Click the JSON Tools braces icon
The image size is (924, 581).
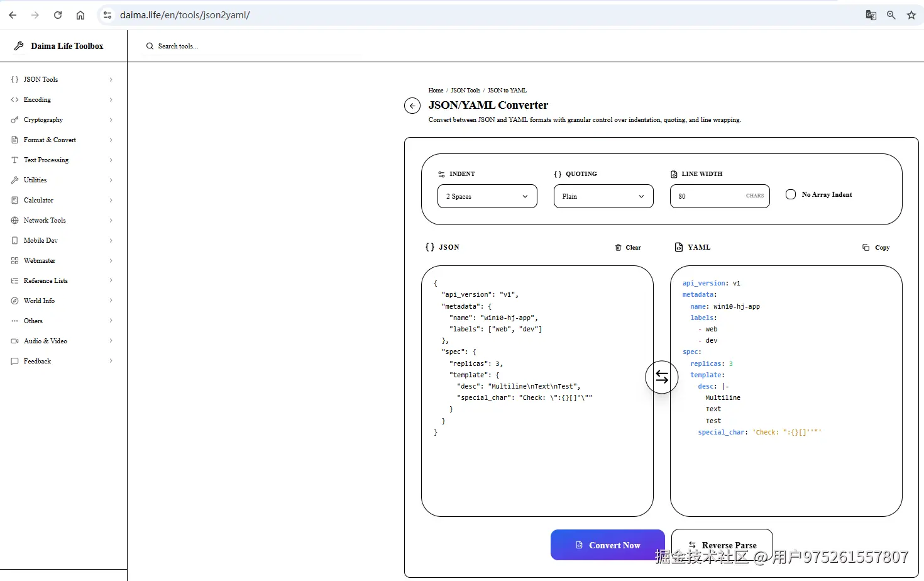pos(14,79)
